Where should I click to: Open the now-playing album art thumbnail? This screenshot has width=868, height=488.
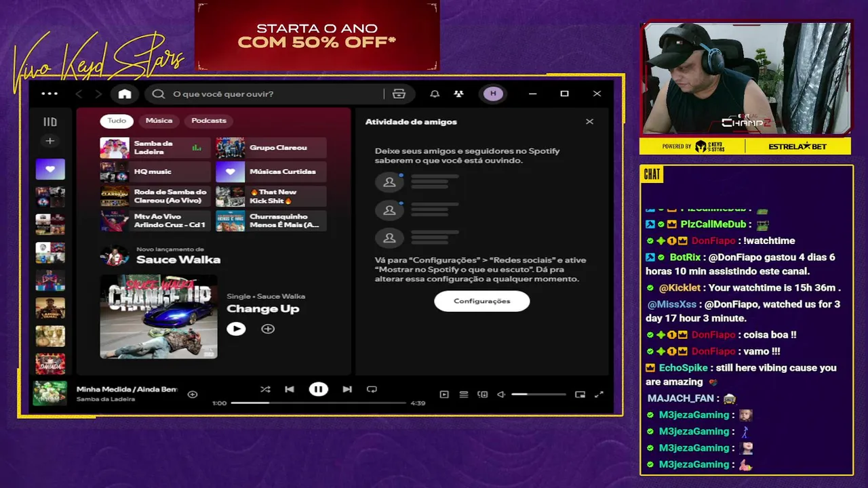50,393
